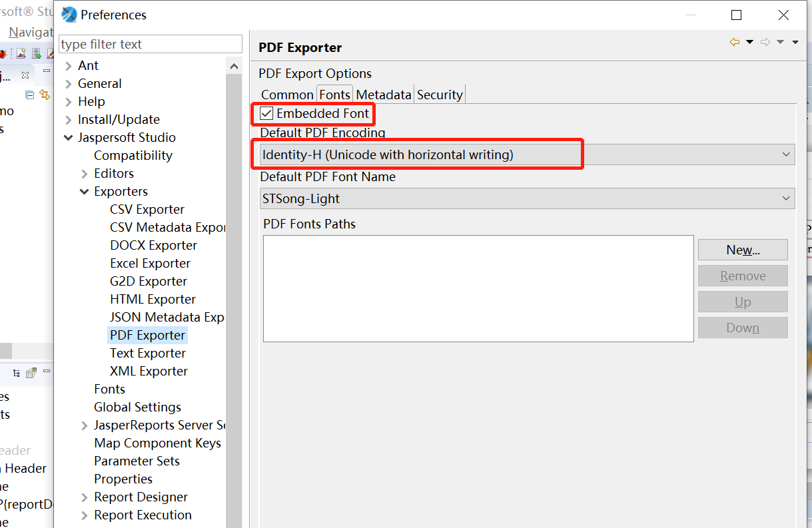812x528 pixels.
Task: Click the type filter text field
Action: [151, 44]
